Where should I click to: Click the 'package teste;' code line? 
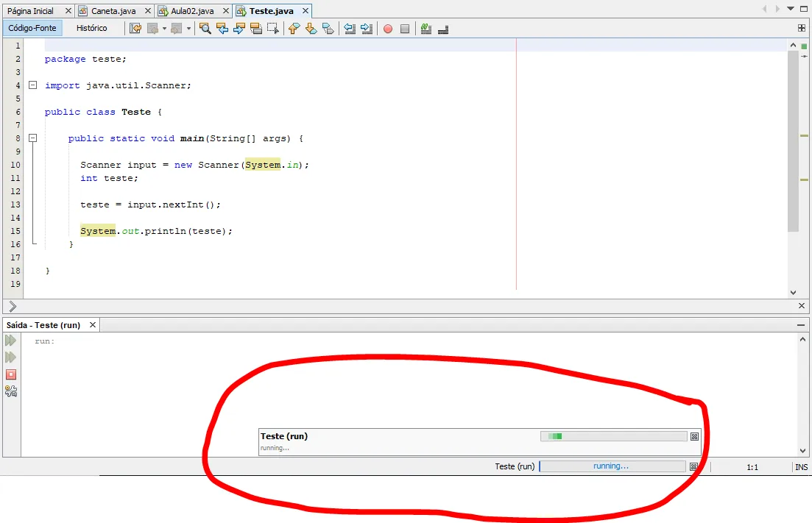(x=85, y=59)
